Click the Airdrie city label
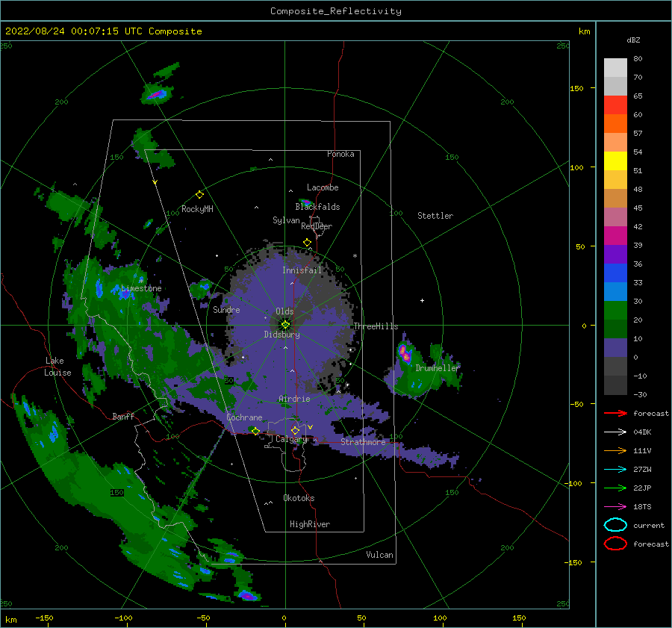This screenshot has height=628, width=672. coord(294,399)
